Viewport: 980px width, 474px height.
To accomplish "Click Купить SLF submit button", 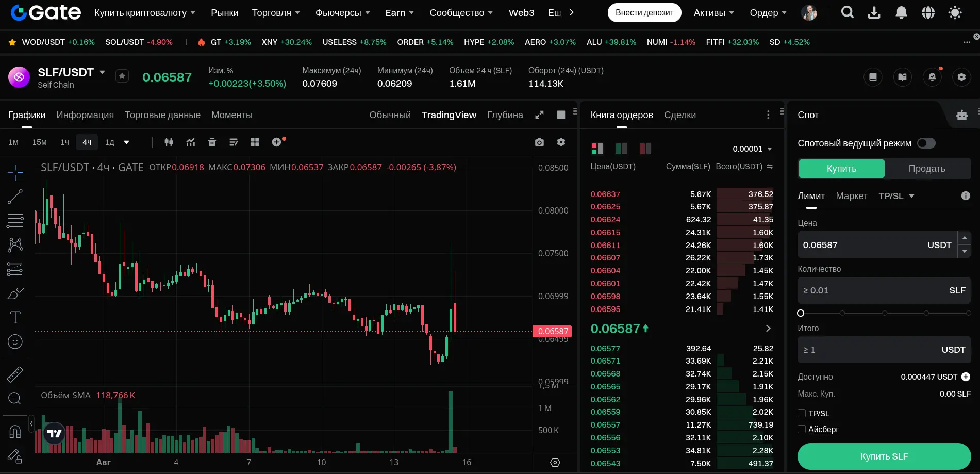I will click(x=884, y=456).
